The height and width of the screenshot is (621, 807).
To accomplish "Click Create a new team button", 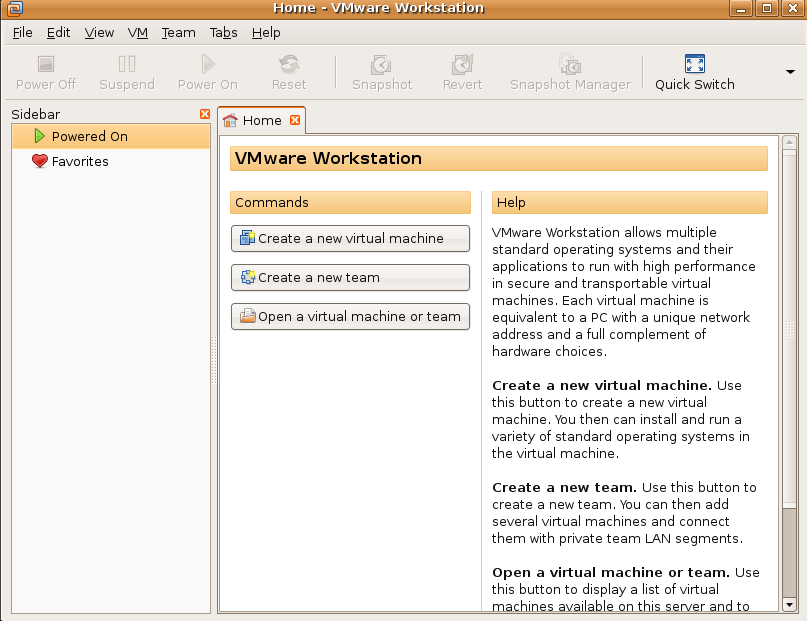I will [350, 277].
